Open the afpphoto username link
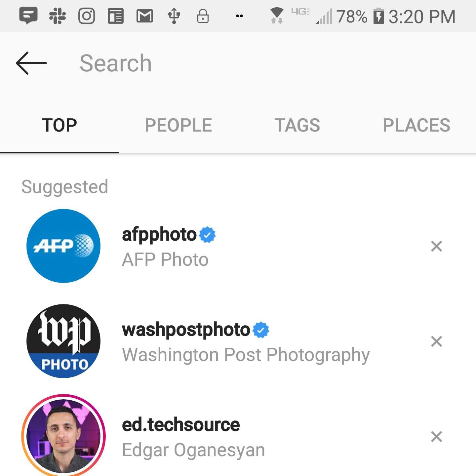 [x=159, y=235]
